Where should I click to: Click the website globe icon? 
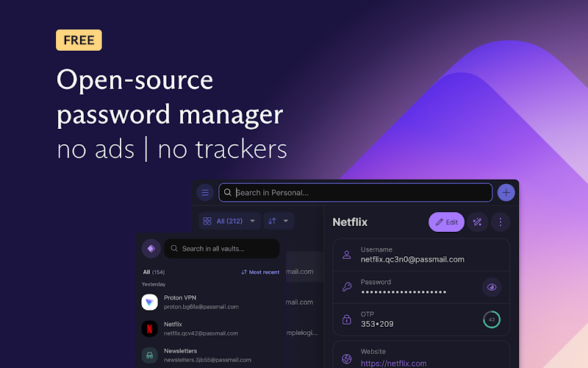click(x=346, y=359)
